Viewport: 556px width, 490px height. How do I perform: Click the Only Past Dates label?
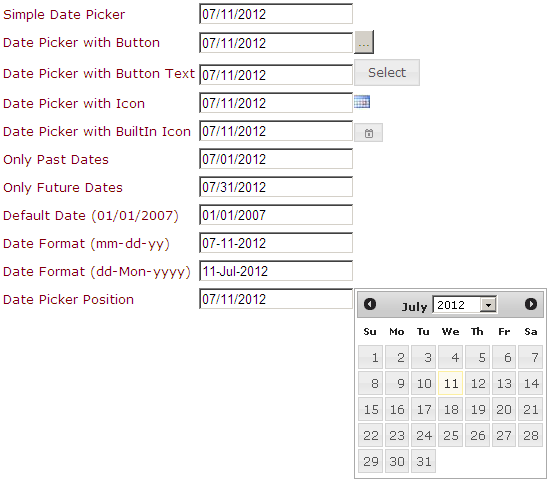click(56, 160)
